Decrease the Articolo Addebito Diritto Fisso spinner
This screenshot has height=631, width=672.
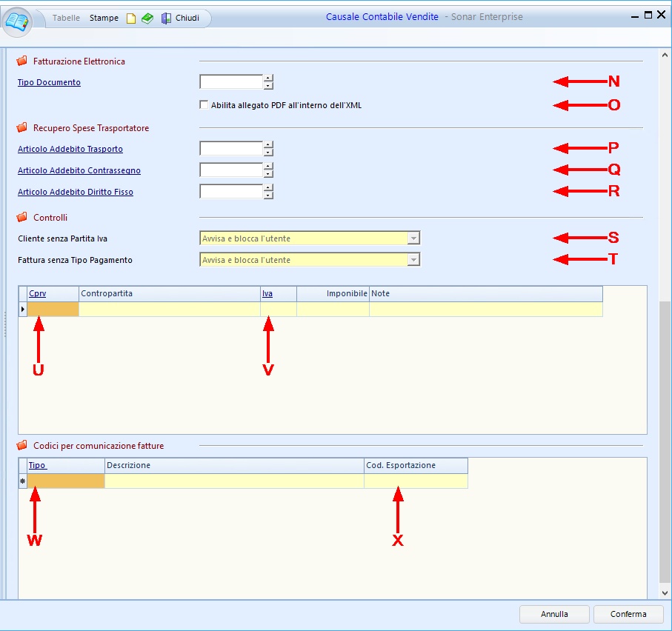pos(268,196)
